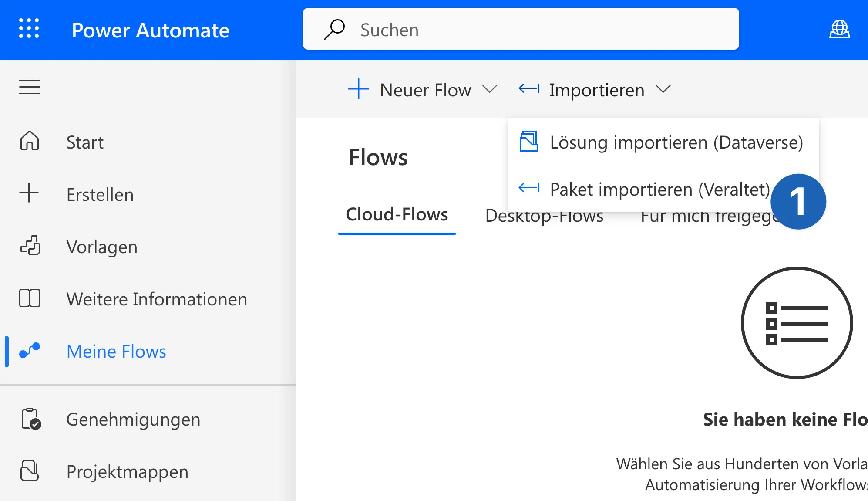Click the Meine Flows icon
The image size is (868, 501).
click(30, 350)
